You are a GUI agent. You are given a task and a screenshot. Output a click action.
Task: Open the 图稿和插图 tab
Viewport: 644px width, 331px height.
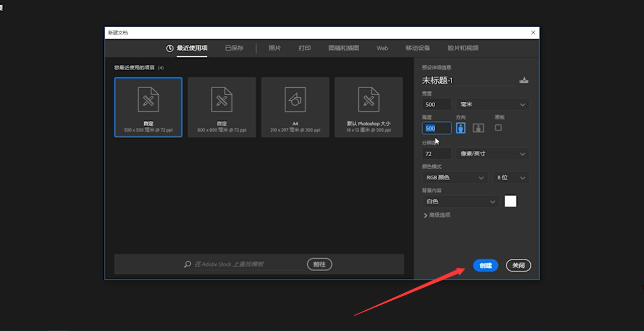(344, 48)
